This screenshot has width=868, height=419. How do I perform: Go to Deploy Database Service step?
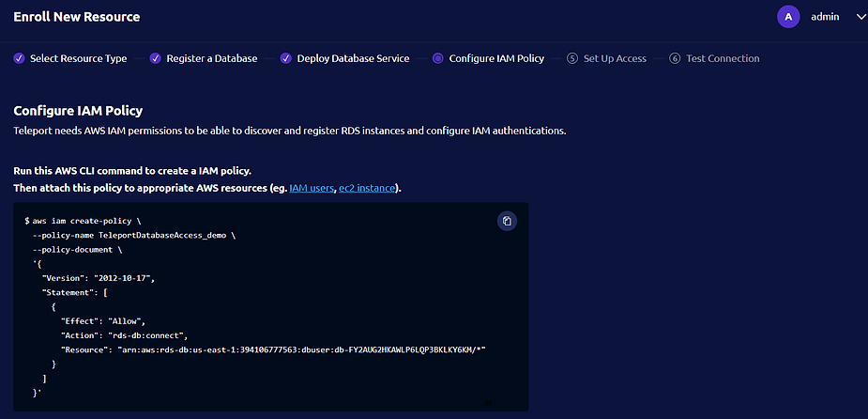[x=353, y=58]
